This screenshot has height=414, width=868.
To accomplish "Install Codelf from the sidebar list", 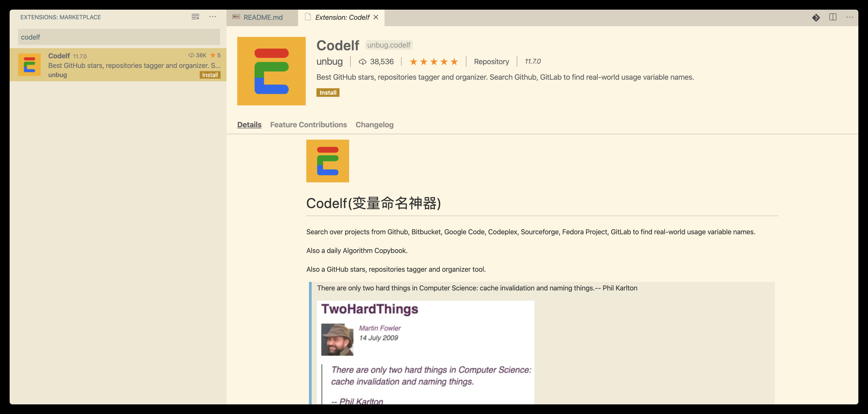I will point(210,75).
